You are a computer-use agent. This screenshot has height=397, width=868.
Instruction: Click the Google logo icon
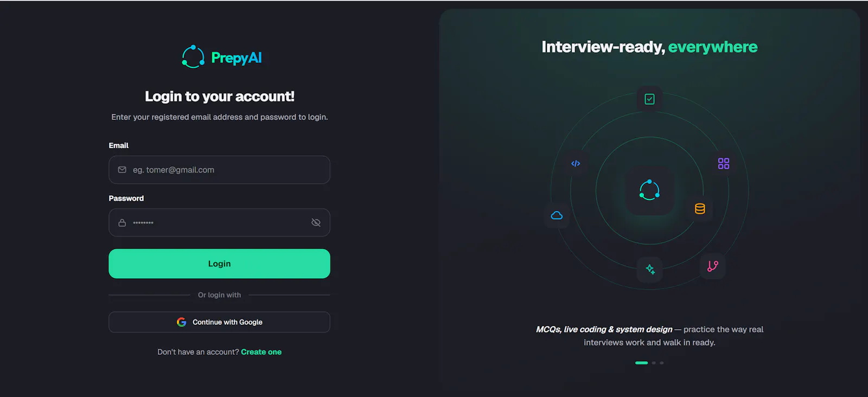click(x=182, y=322)
